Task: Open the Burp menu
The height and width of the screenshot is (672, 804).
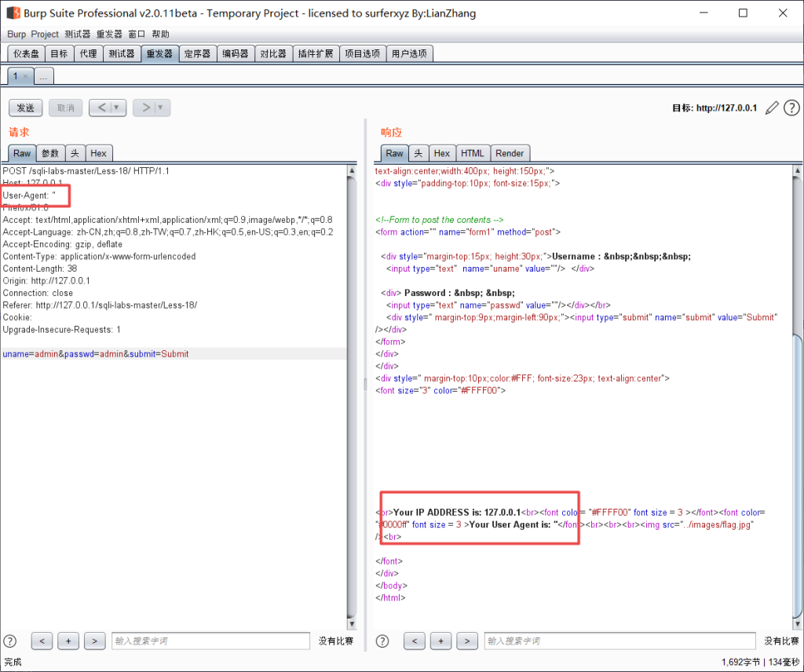Action: [x=16, y=35]
